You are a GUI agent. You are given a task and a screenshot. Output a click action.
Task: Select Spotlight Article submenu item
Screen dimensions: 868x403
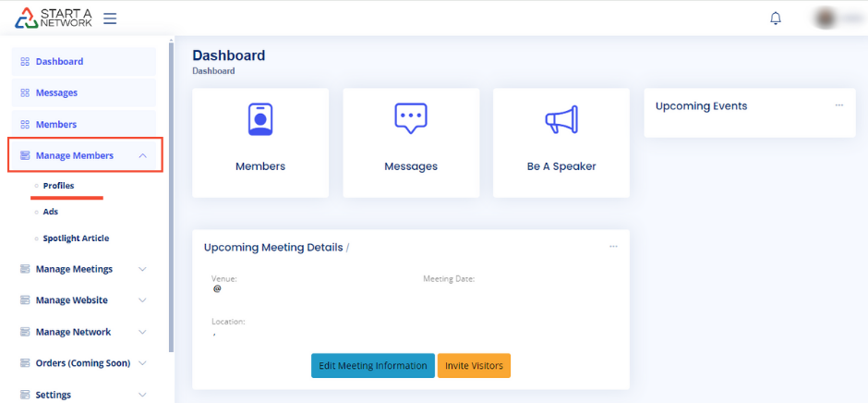point(76,238)
